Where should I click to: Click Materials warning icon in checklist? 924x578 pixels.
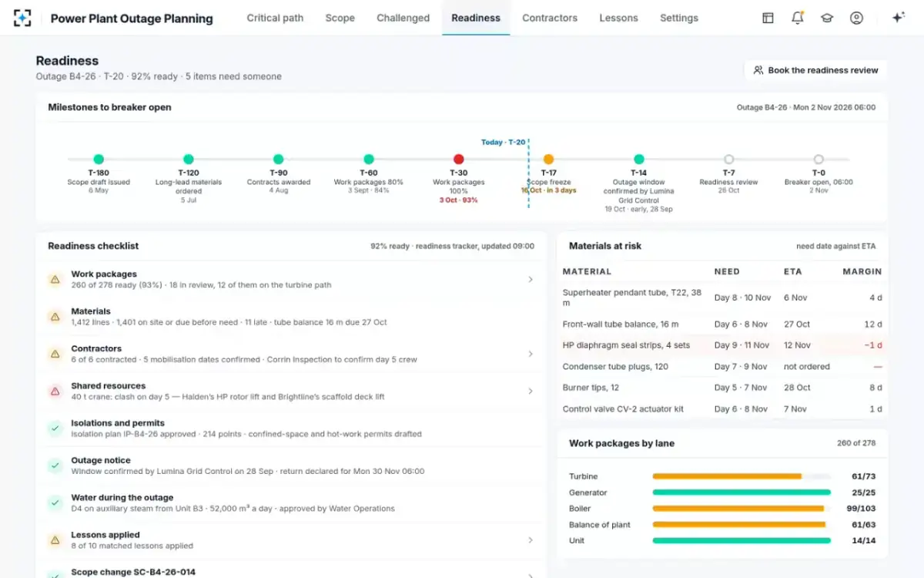pos(55,317)
